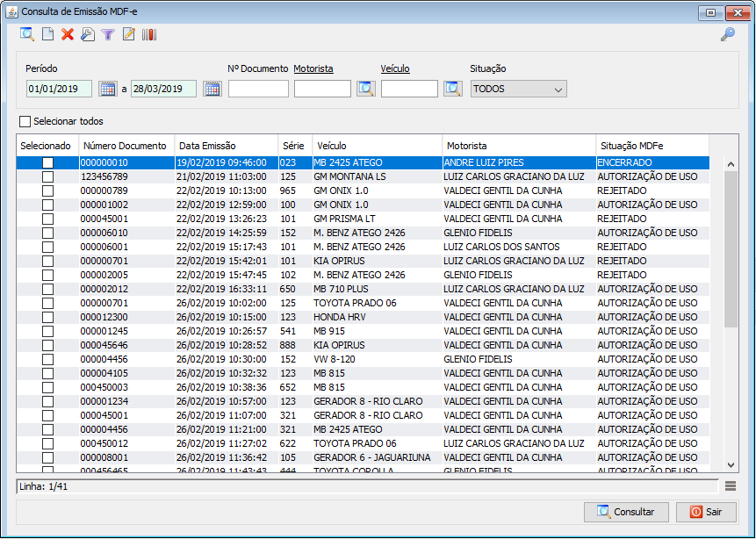Click the date cell 22/02/2019 16:33:11
This screenshot has height=539, width=756.
[227, 290]
